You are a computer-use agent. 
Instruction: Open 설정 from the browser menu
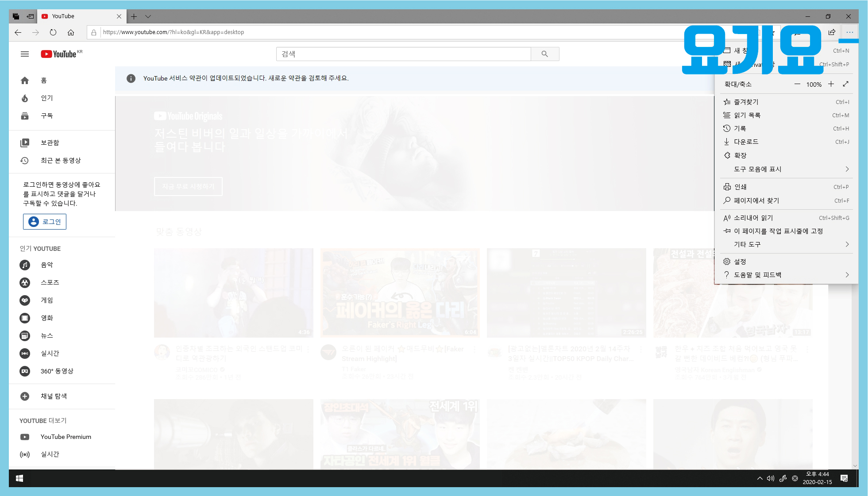(x=740, y=261)
